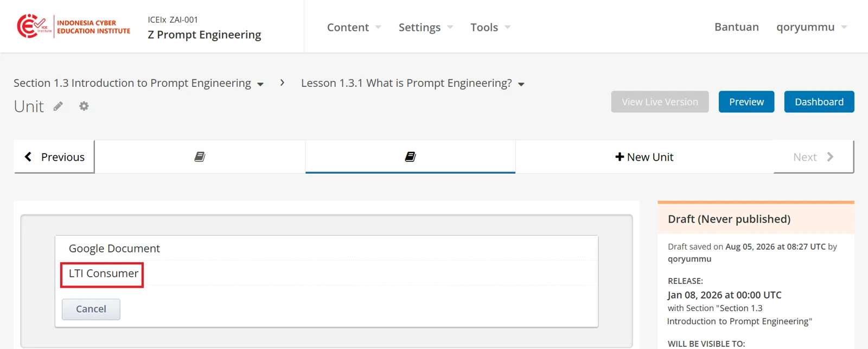Cancel the component selection
868x349 pixels.
(91, 309)
